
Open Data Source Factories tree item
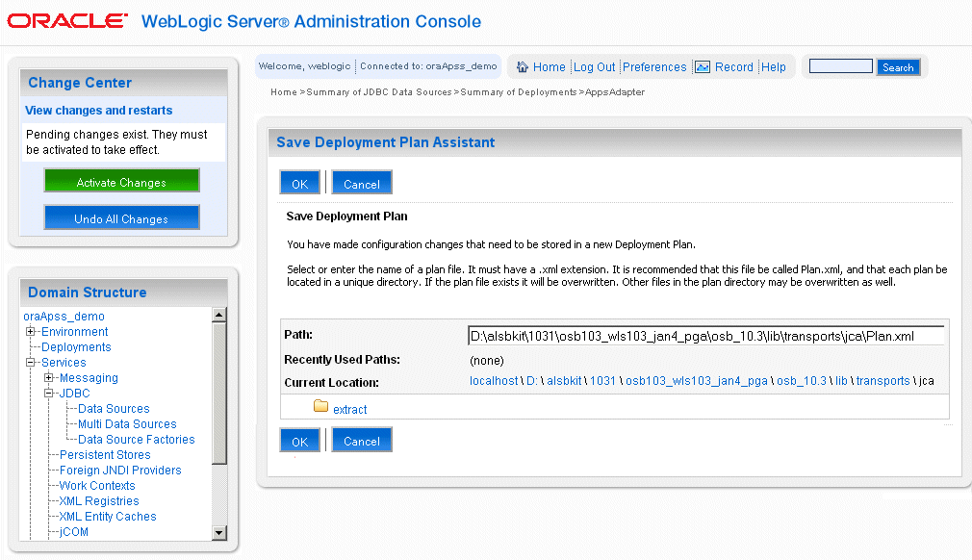(x=137, y=439)
